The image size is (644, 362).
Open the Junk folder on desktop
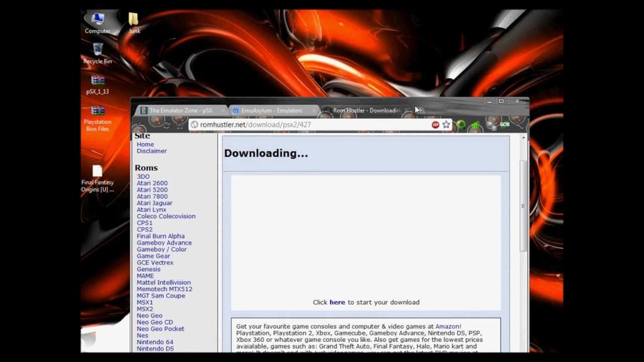(x=134, y=20)
